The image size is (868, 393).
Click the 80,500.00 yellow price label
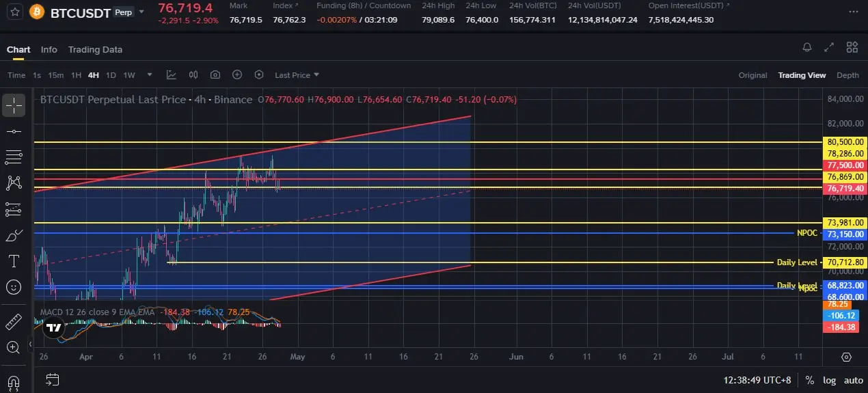845,142
